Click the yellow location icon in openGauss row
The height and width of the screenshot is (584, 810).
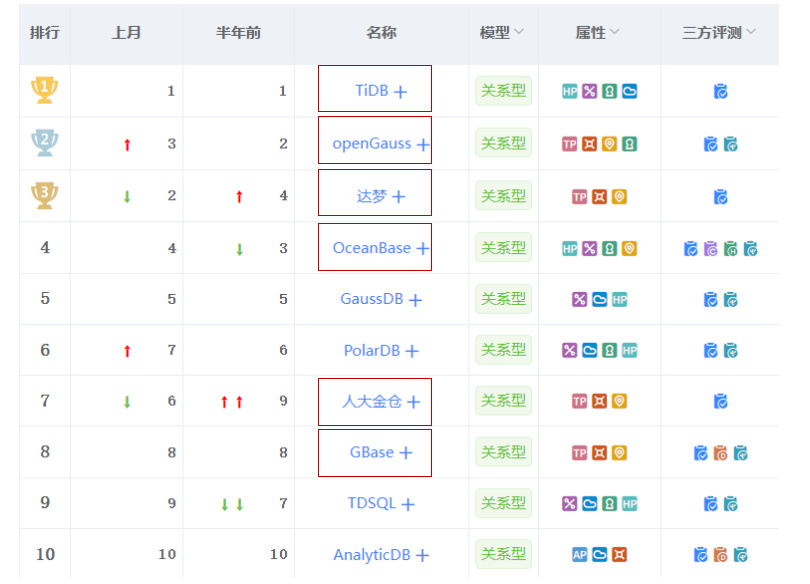point(610,144)
